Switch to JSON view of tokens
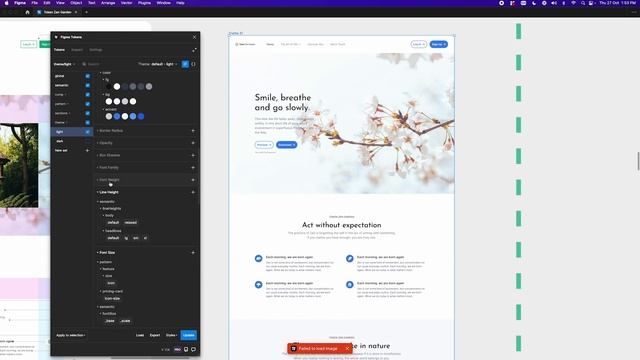640x360 pixels. tap(193, 64)
